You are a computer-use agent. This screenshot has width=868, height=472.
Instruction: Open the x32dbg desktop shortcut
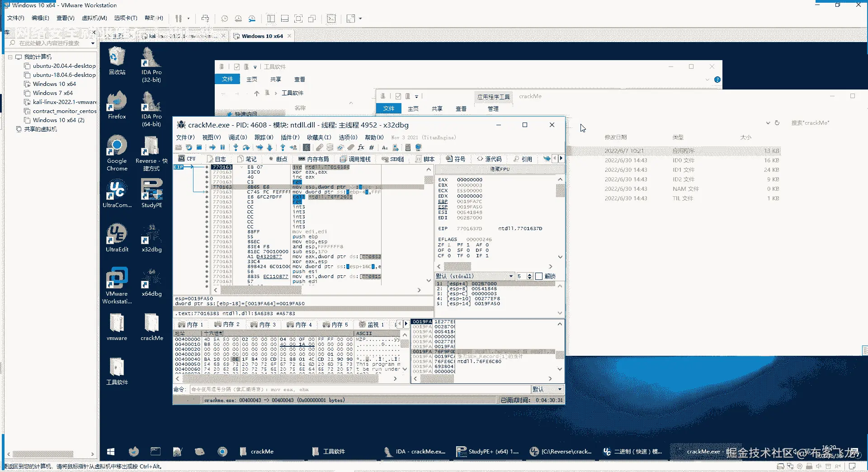151,238
